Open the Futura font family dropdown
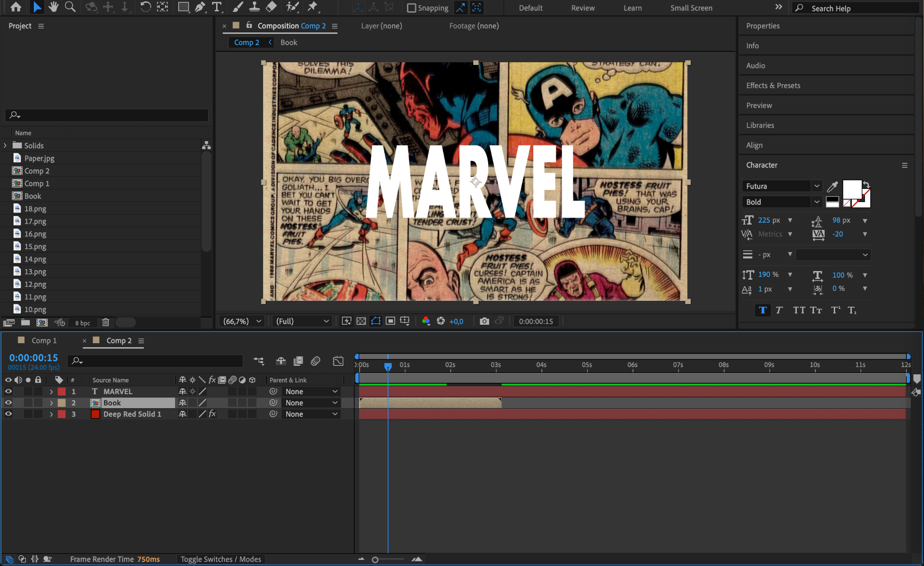 pos(816,186)
